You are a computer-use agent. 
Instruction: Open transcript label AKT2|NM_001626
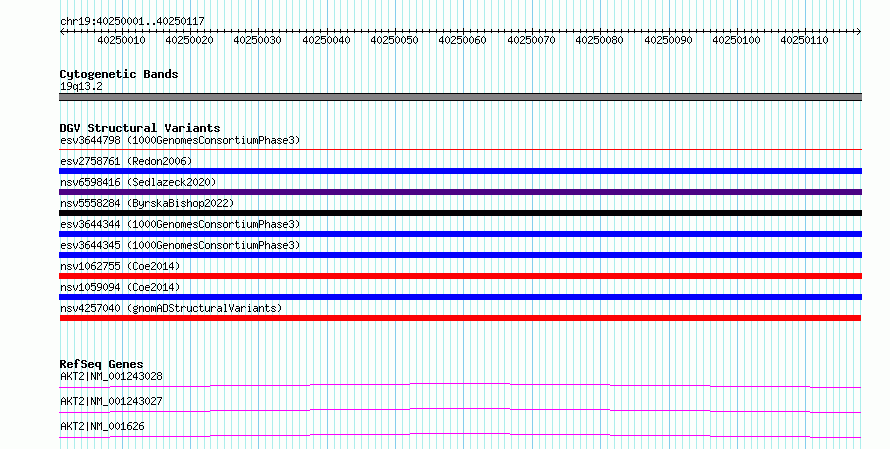point(102,426)
